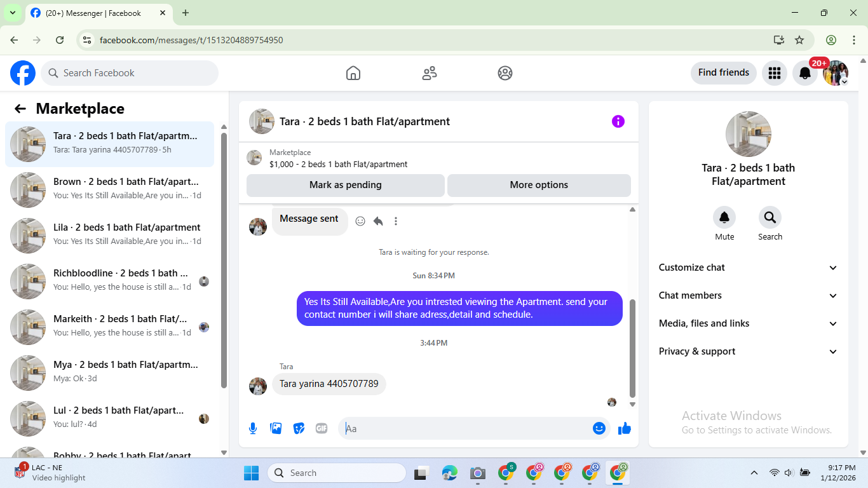This screenshot has width=868, height=488.
Task: Open Markeith's conversation
Action: [109, 327]
